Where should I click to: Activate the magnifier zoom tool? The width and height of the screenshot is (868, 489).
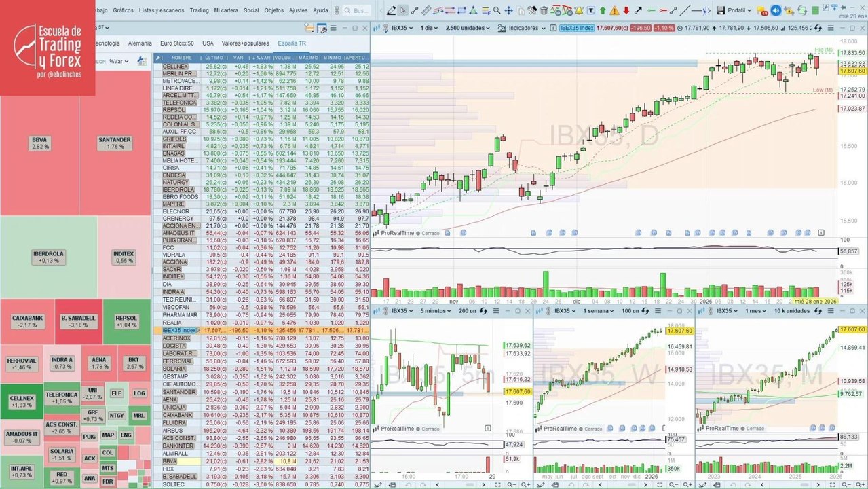[497, 10]
